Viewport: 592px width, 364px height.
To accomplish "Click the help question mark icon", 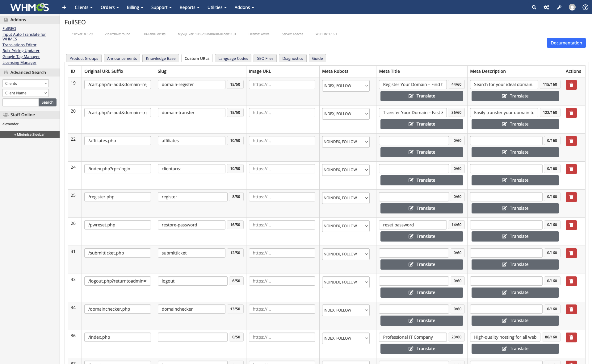I will coord(585,7).
